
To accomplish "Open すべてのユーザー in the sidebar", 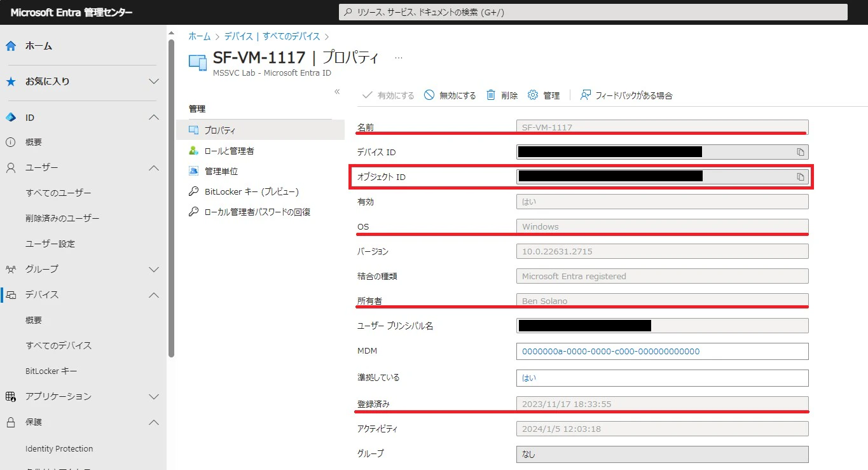I will tap(59, 193).
